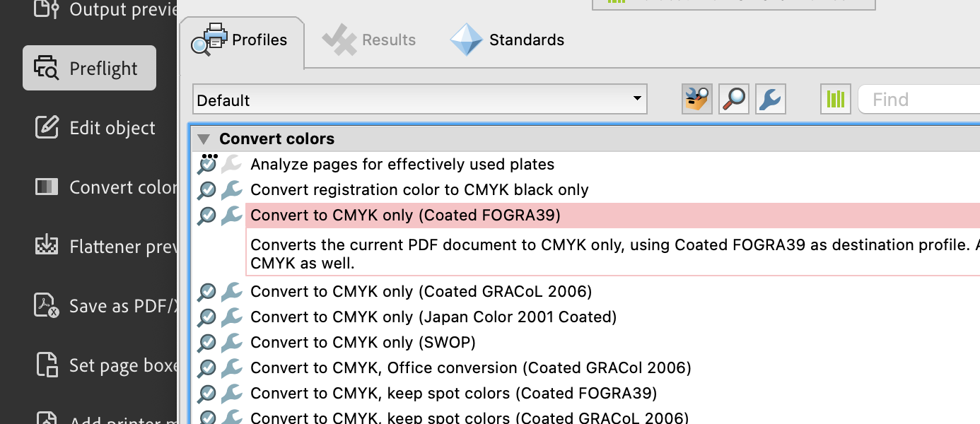This screenshot has width=980, height=424.
Task: Click the magnifying glass analysis icon beside the briefcase
Action: point(733,99)
